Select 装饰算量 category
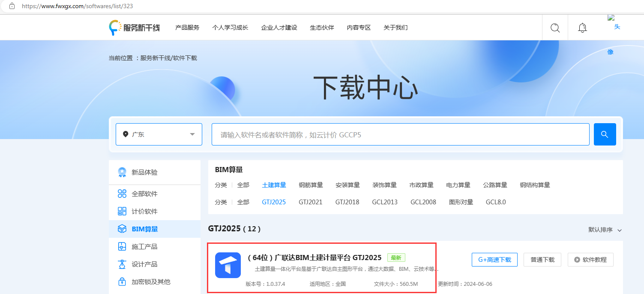Image resolution: width=644 pixels, height=294 pixels. pyautogui.click(x=384, y=185)
